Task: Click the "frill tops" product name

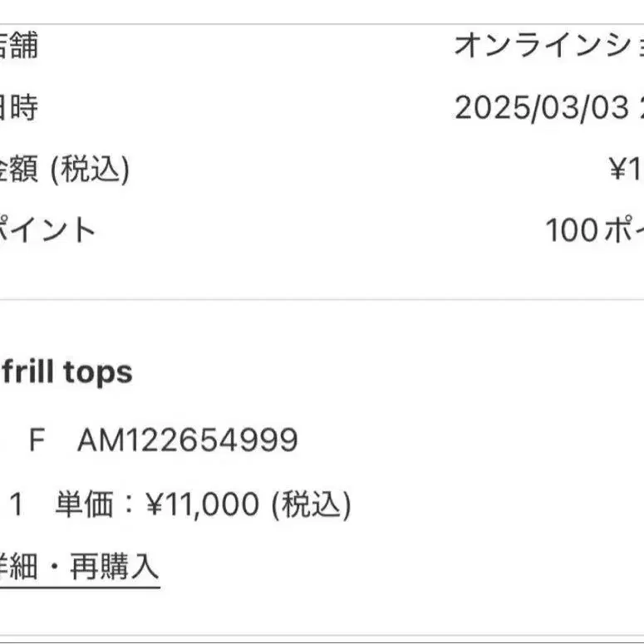Action: click(65, 372)
